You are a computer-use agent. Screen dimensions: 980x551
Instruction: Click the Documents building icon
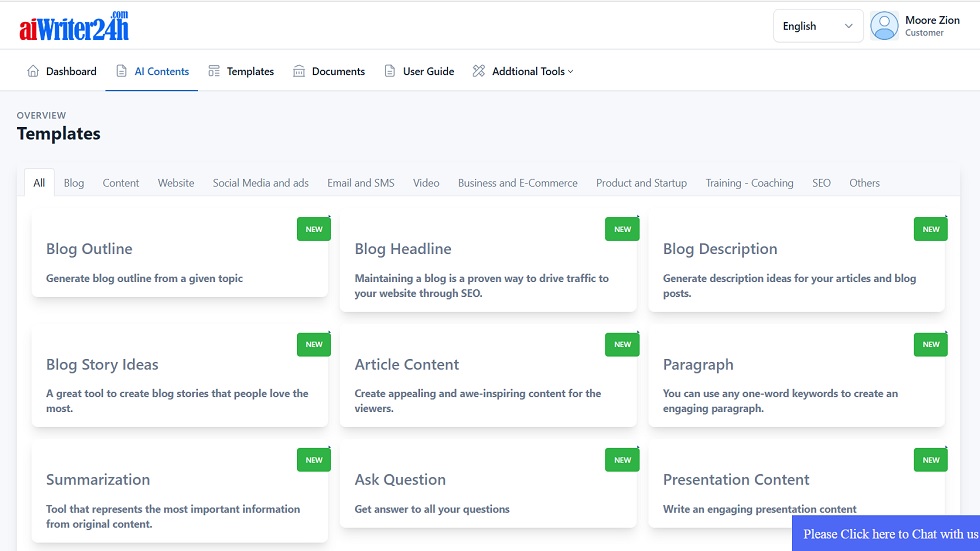tap(299, 71)
